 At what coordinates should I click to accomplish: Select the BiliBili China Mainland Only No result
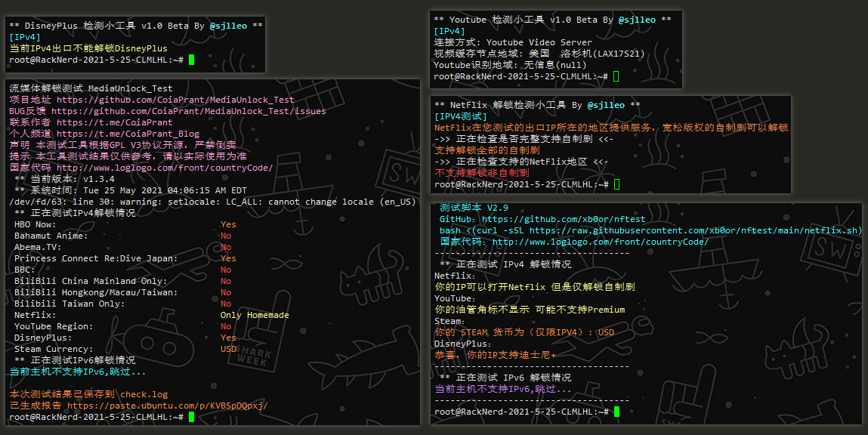point(226,281)
